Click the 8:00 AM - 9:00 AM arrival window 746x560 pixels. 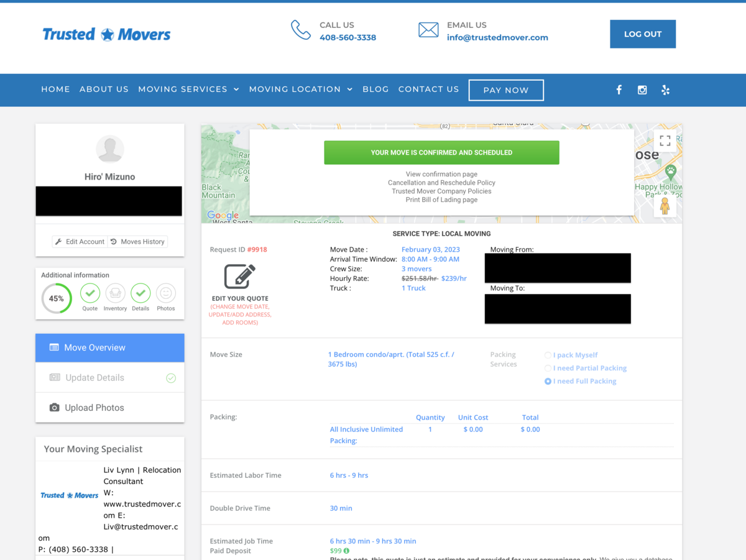pos(430,259)
